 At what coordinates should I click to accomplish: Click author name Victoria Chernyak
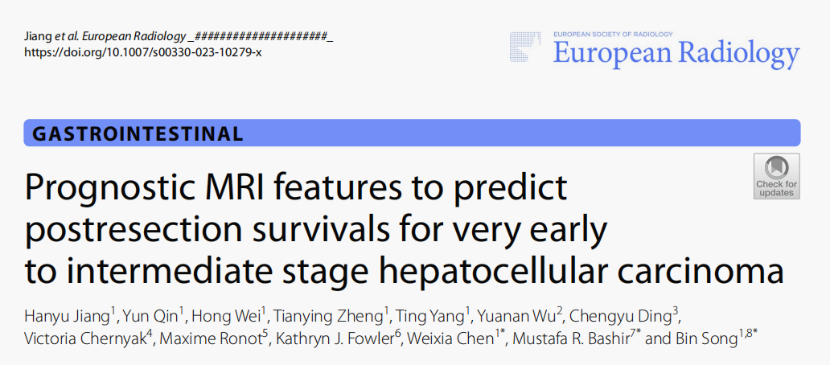(85, 339)
